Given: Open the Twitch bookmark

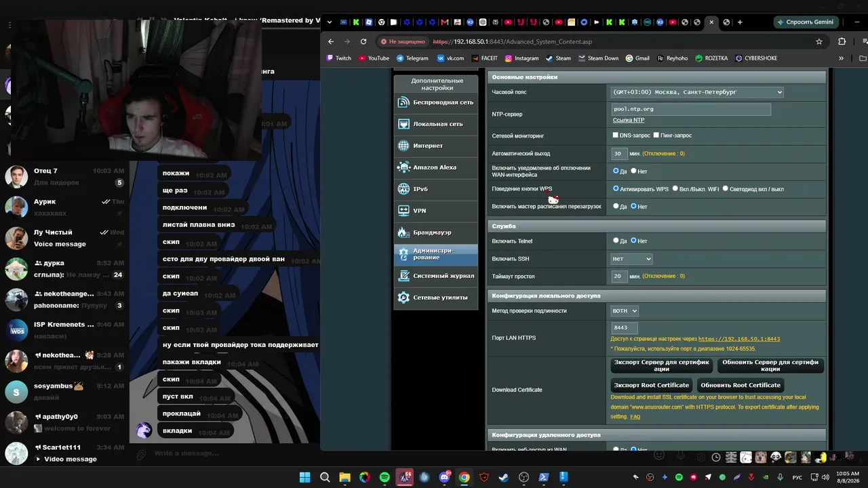Looking at the screenshot, I should 339,58.
